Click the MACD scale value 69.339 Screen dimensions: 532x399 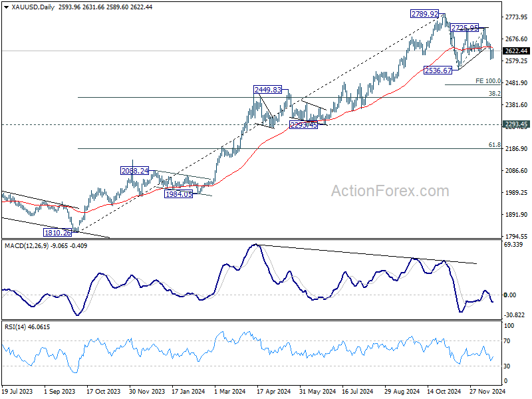pos(513,245)
